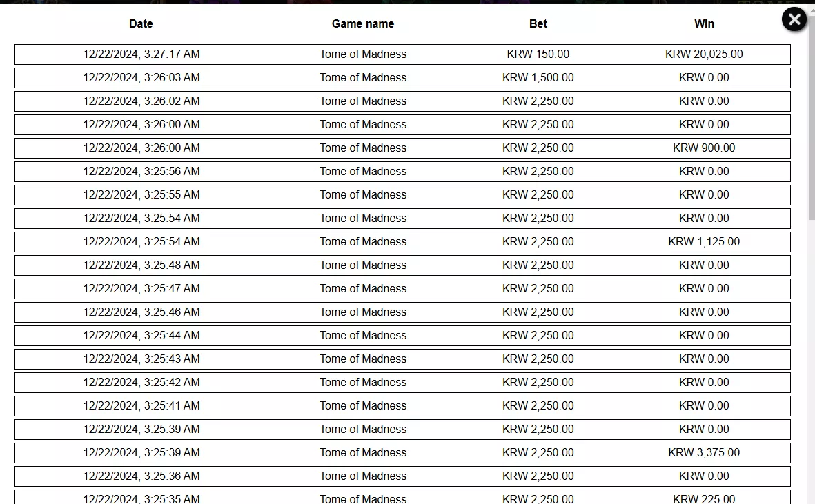
Task: Select the Win column header
Action: click(704, 24)
